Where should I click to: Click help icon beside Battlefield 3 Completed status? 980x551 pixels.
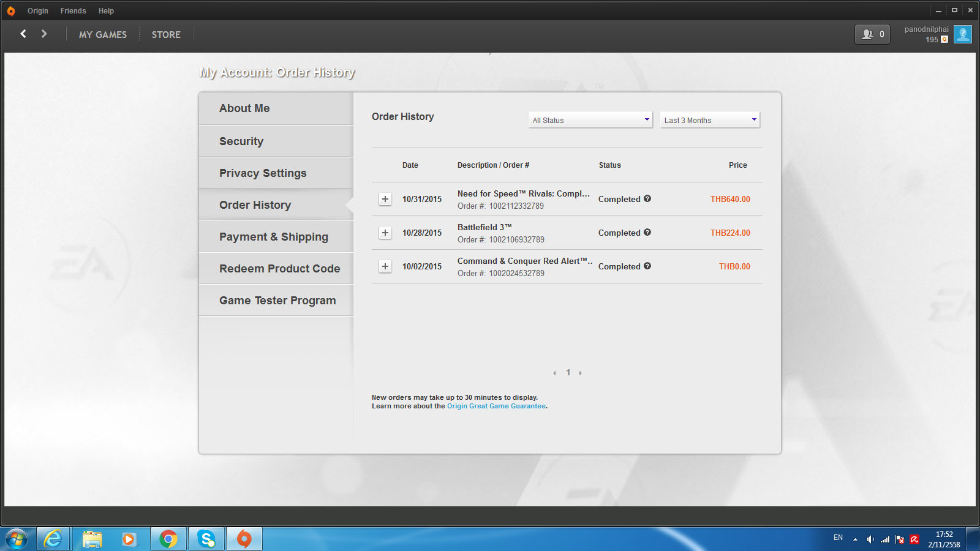[647, 233]
